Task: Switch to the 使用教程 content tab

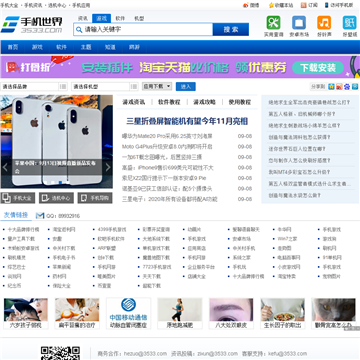Action: point(240,102)
